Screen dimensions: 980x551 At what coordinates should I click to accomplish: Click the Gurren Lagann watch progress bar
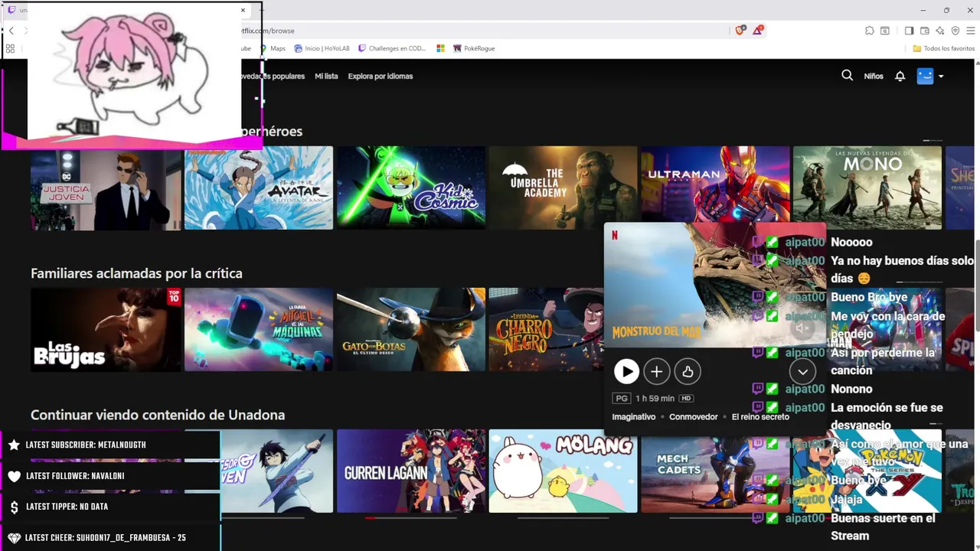411,518
